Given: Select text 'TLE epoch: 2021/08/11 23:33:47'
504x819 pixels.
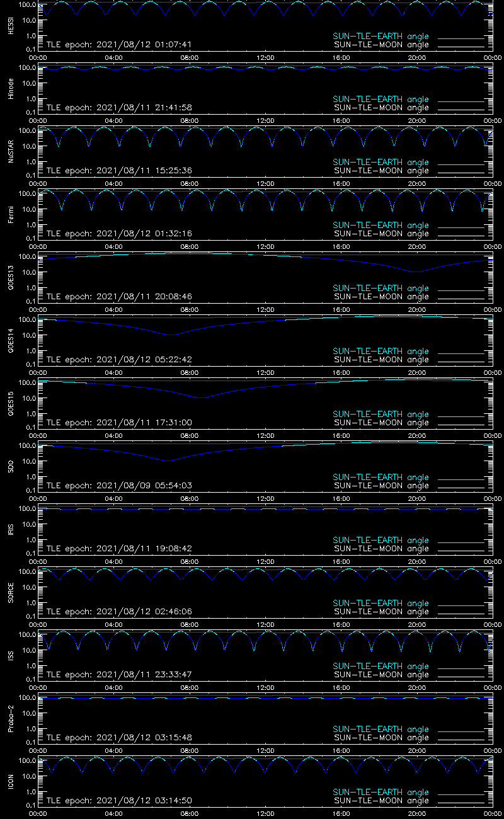Looking at the screenshot, I should pyautogui.click(x=119, y=675).
